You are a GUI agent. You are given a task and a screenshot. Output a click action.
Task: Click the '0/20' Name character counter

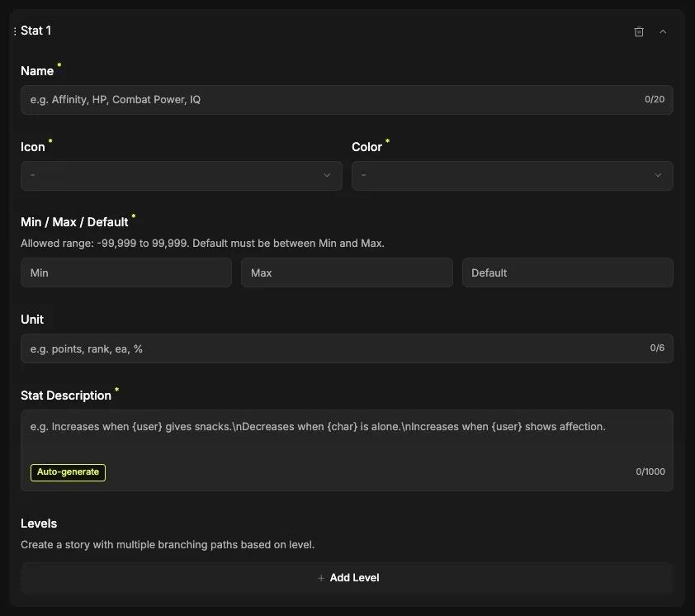pos(655,99)
